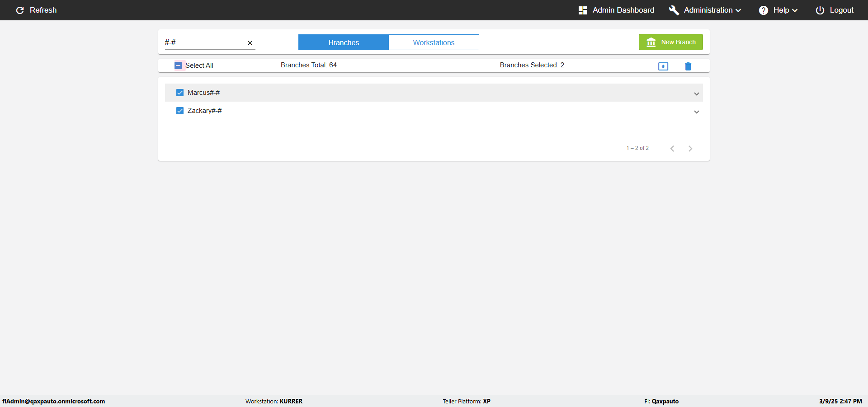Click Branches Total: 64 text
This screenshot has height=407, width=868.
coord(309,65)
